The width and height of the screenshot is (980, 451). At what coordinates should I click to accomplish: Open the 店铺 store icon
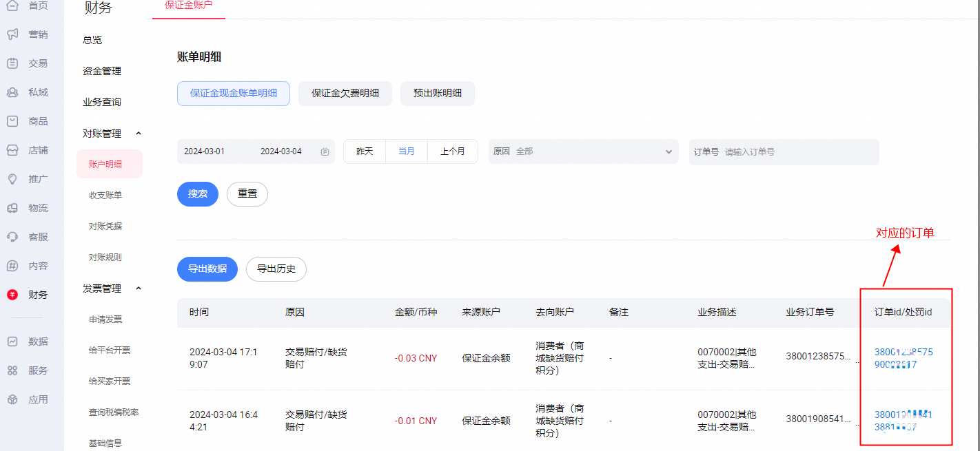pyautogui.click(x=12, y=150)
